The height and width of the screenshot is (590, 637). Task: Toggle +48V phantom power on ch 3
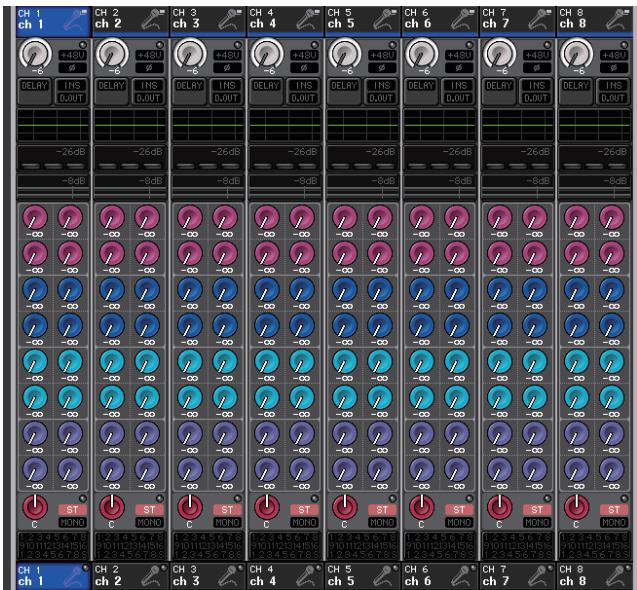click(227, 55)
